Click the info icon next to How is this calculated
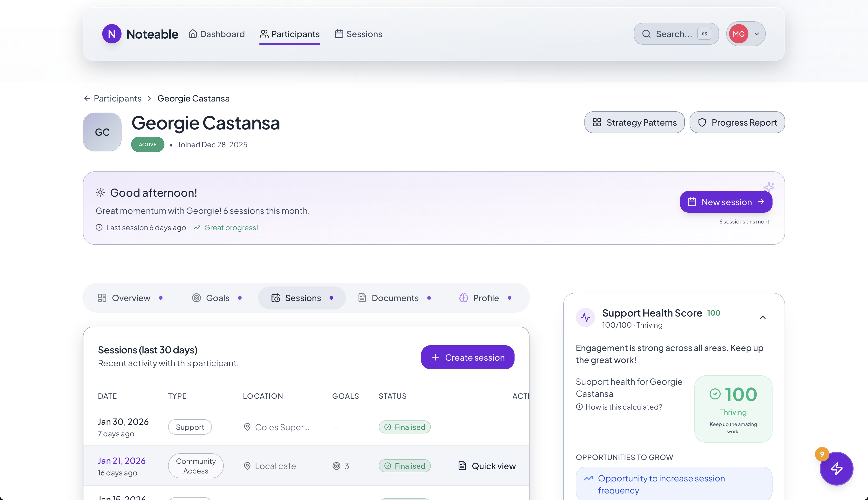The width and height of the screenshot is (868, 500). tap(579, 407)
